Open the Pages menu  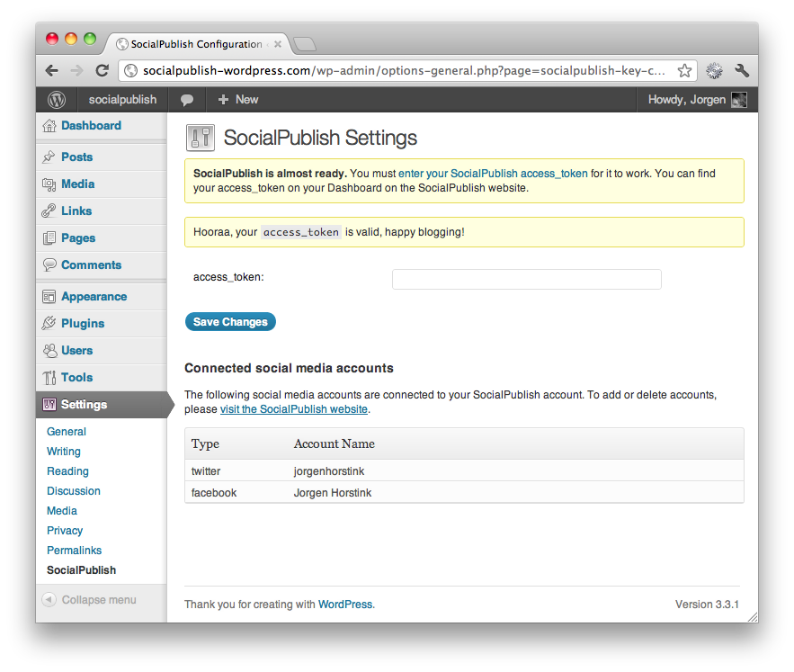tap(78, 238)
